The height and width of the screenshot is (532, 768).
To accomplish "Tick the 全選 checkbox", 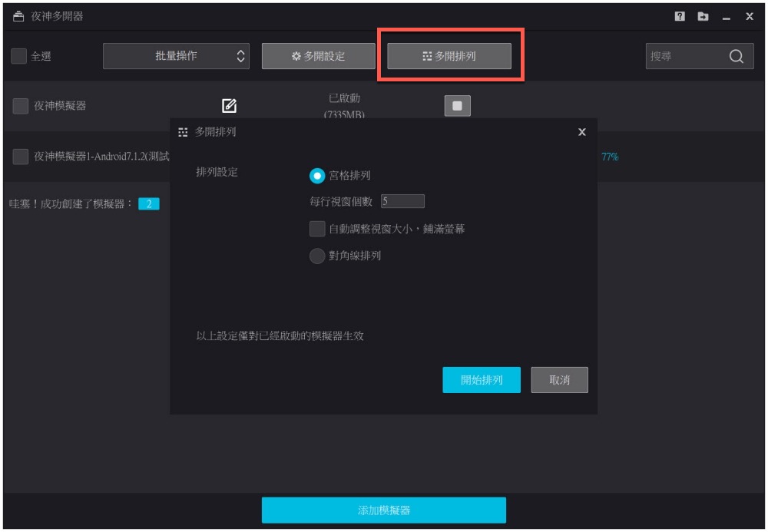I will tap(18, 56).
